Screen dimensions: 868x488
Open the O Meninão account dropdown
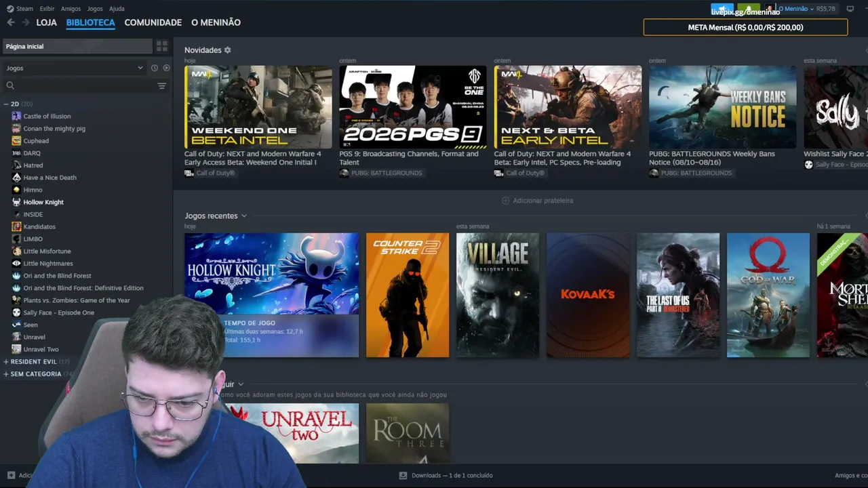click(796, 9)
